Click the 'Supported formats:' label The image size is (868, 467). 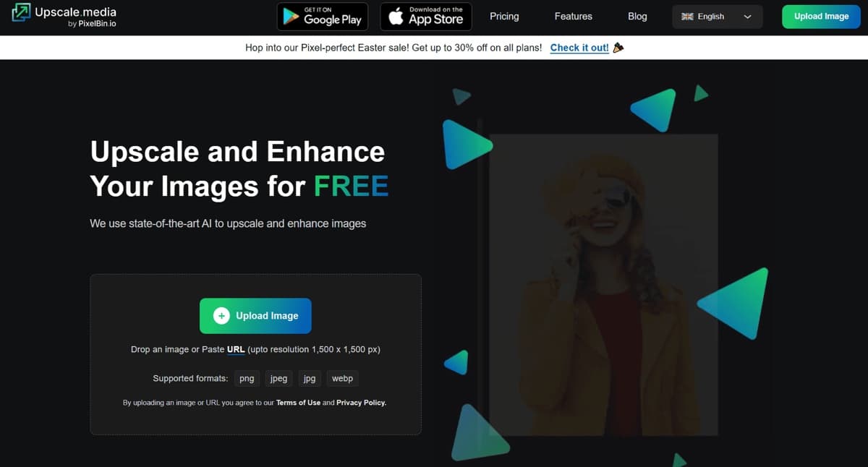pyautogui.click(x=190, y=378)
